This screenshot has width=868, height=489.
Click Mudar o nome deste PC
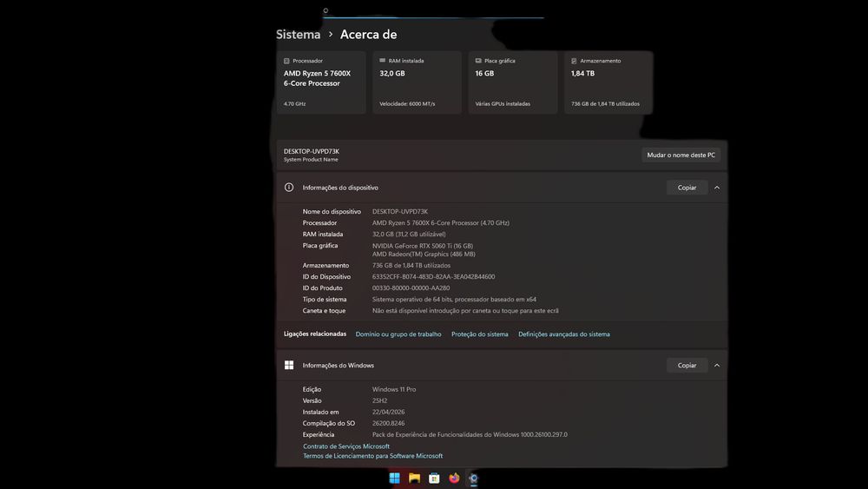[681, 155]
